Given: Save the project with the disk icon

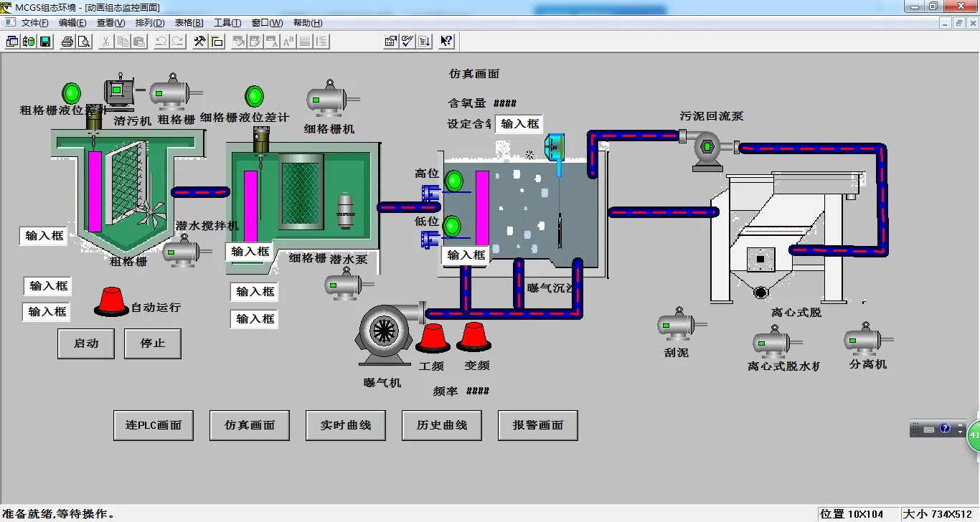Looking at the screenshot, I should click(x=44, y=41).
